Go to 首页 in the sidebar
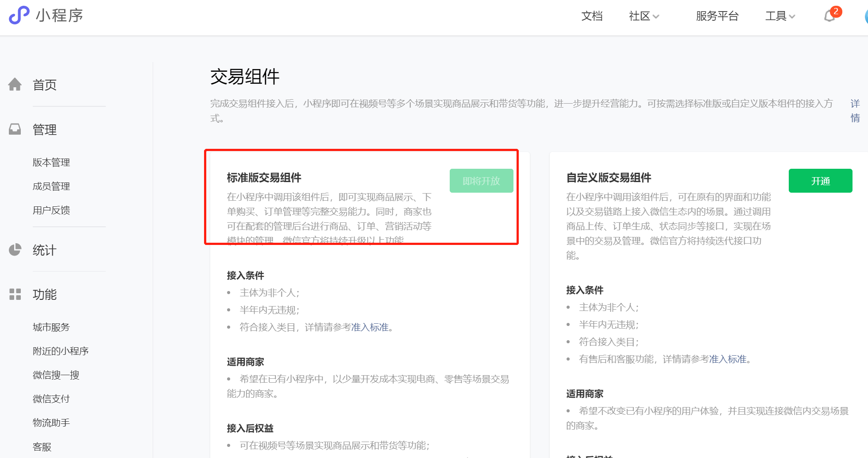 coord(45,85)
